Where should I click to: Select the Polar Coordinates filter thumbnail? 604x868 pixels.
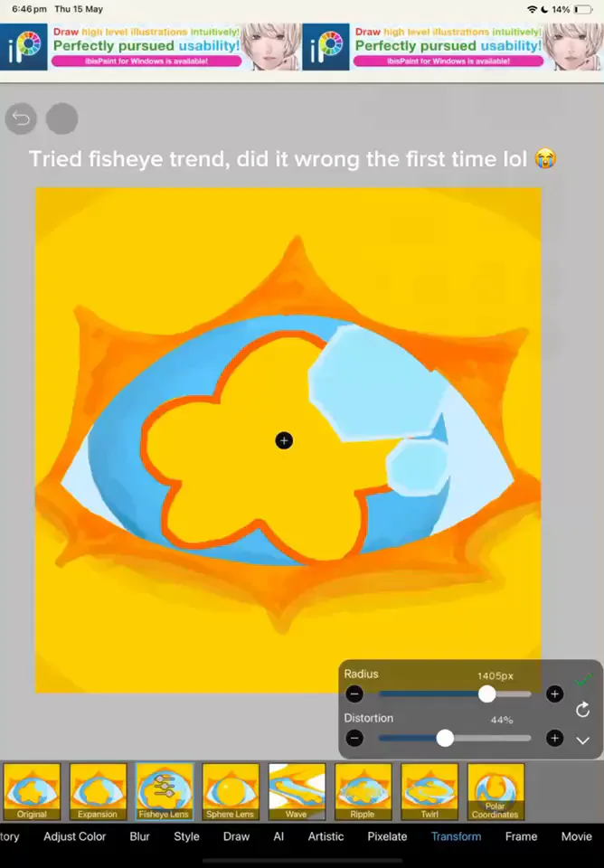[495, 792]
